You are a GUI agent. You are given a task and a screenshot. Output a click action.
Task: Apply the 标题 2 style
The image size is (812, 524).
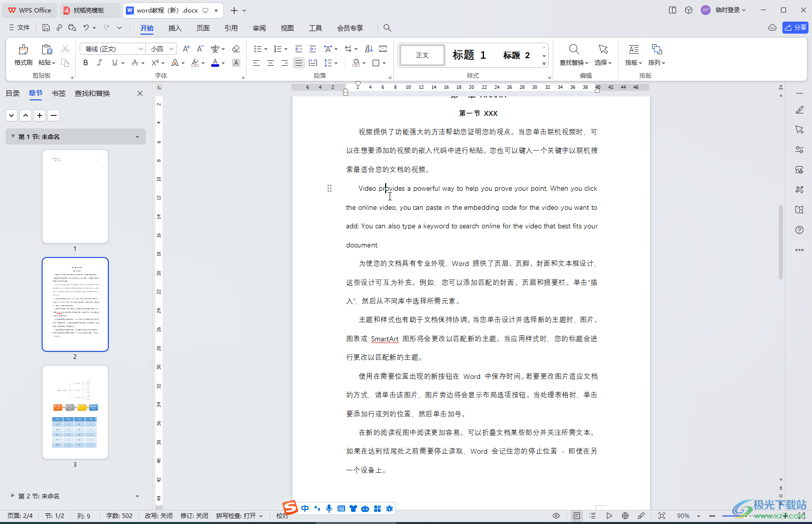pos(517,55)
